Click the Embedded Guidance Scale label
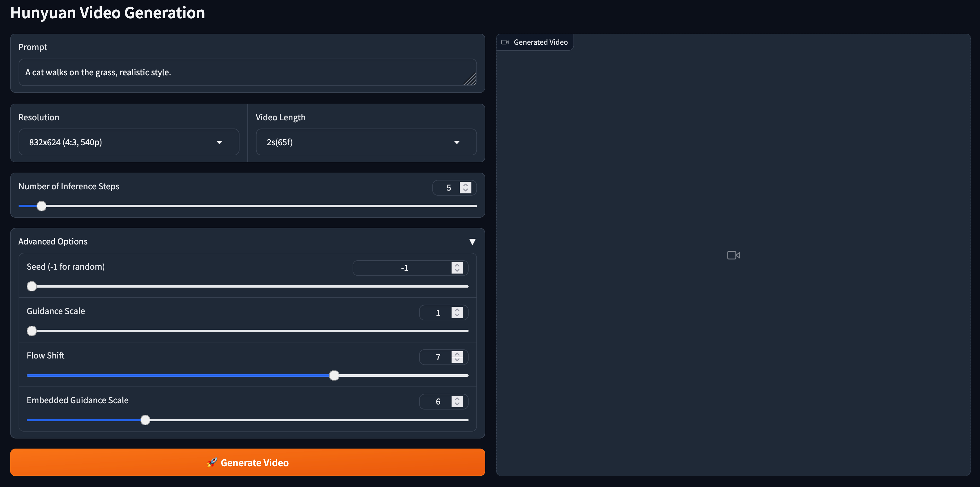980x487 pixels. click(x=78, y=400)
